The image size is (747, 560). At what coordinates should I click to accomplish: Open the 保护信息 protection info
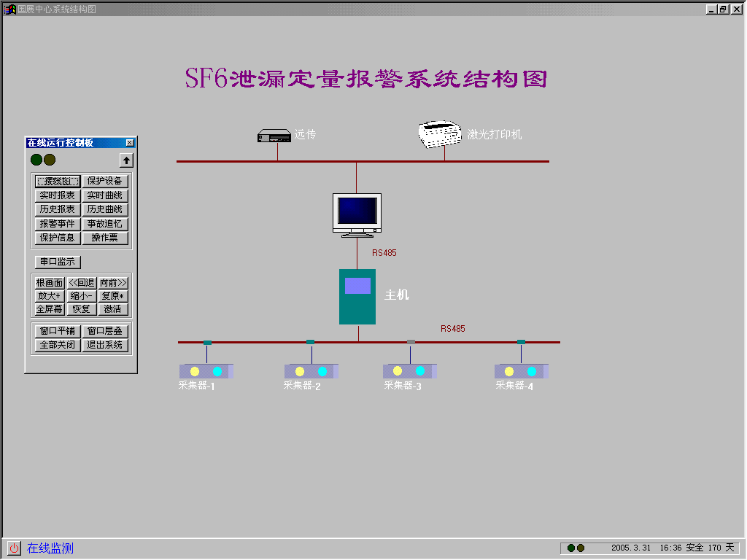pyautogui.click(x=58, y=238)
